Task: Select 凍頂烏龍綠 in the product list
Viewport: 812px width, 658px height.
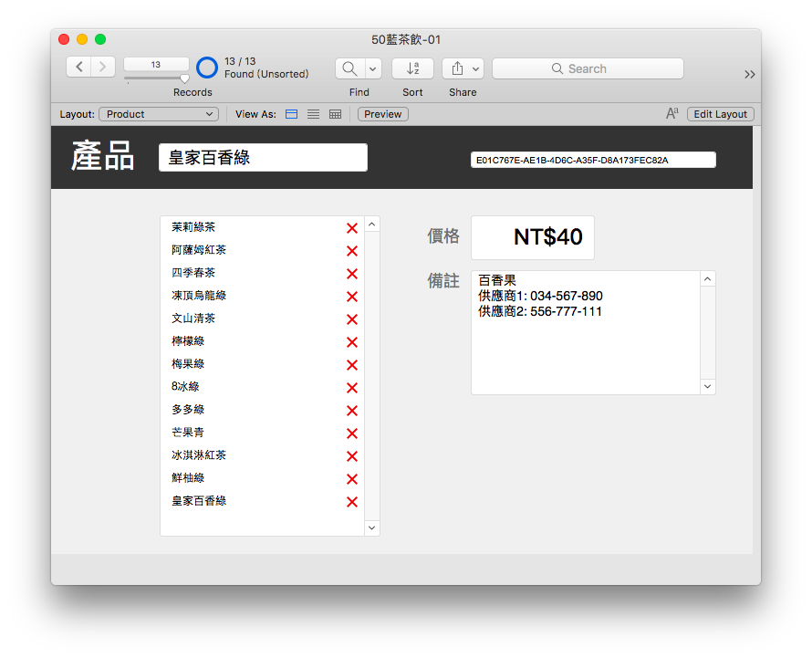Action: point(199,296)
